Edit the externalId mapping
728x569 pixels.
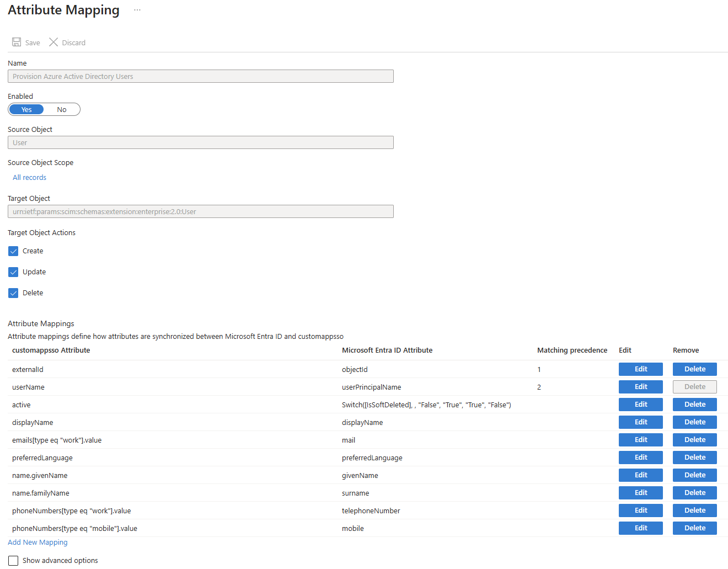641,369
